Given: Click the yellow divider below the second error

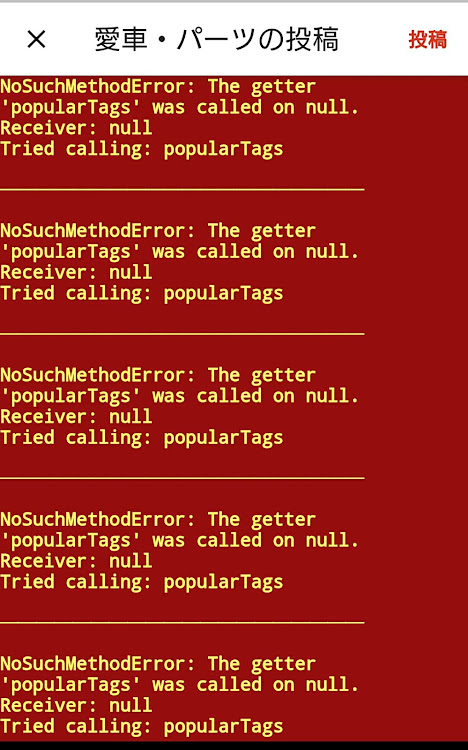Looking at the screenshot, I should click(182, 333).
